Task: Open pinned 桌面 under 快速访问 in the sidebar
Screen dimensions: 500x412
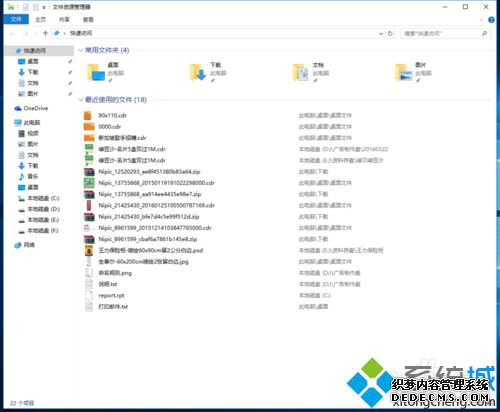Action: pyautogui.click(x=33, y=61)
